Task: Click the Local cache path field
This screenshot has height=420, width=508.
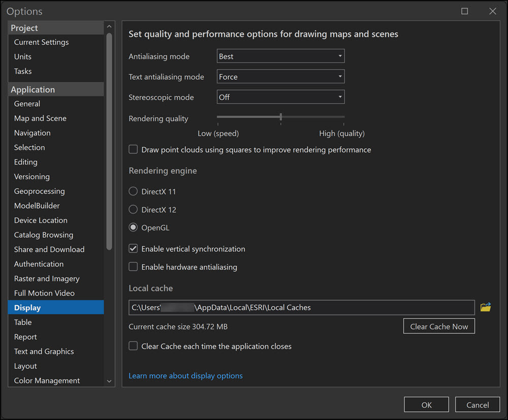Action: 301,307
